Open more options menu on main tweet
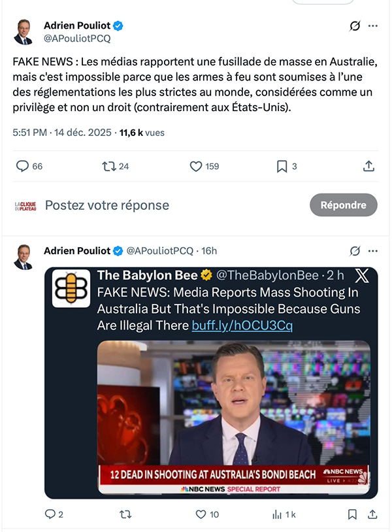 pos(373,26)
